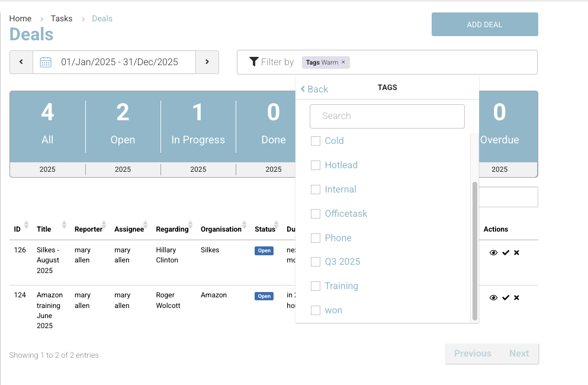Go to next date range arrow

click(x=207, y=62)
